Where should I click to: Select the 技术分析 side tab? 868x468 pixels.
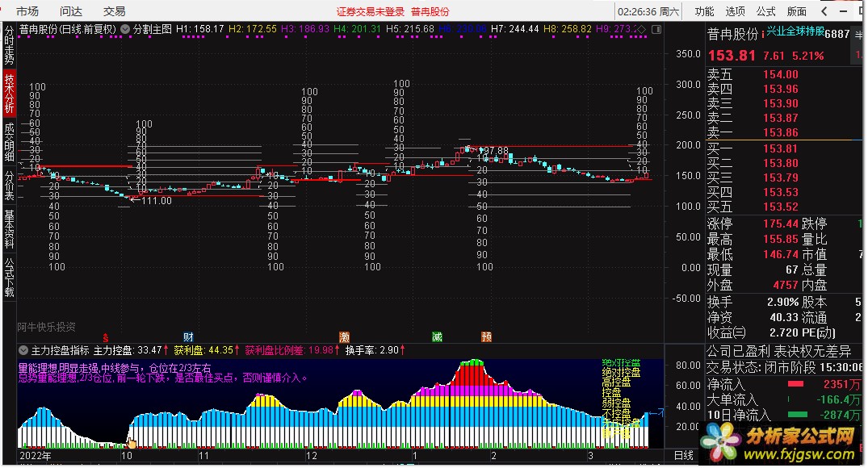pyautogui.click(x=9, y=94)
